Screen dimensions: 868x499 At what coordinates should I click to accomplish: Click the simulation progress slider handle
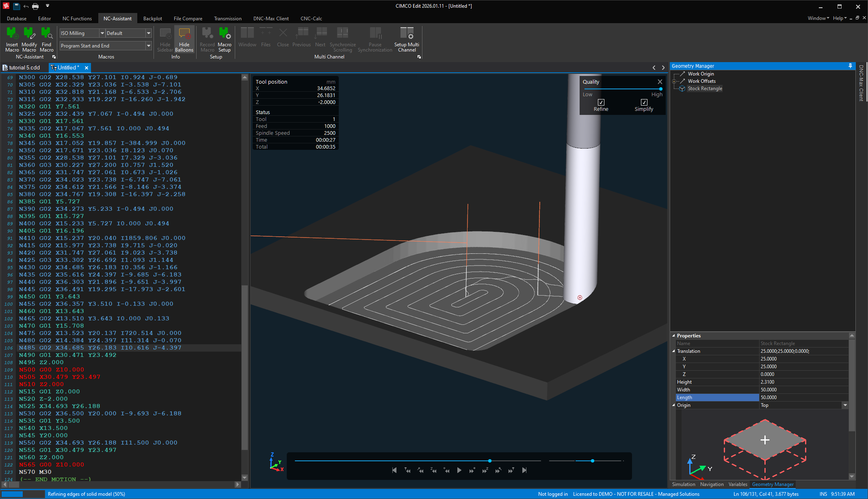point(490,461)
